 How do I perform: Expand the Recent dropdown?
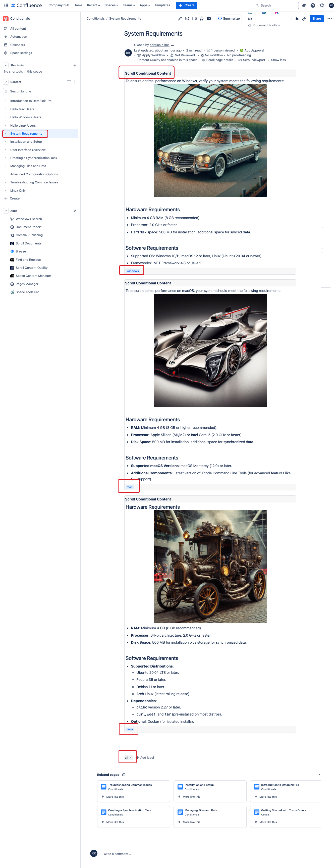(94, 5)
